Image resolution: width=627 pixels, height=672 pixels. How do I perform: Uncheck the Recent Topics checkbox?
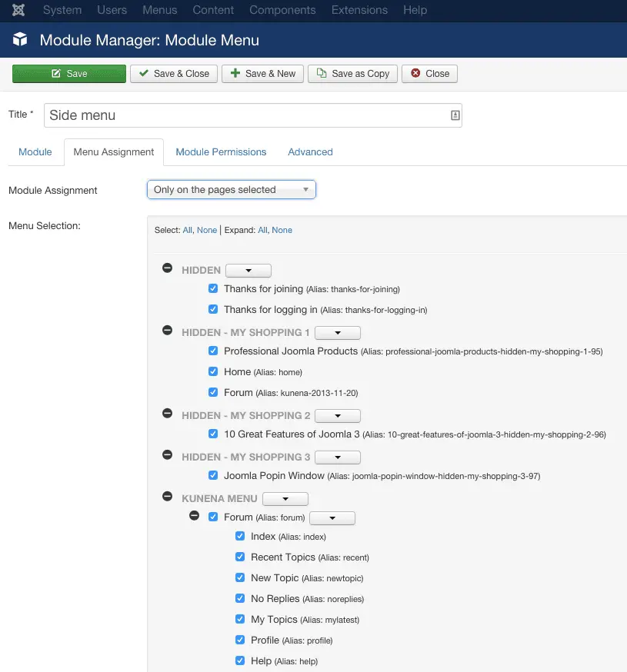click(x=240, y=557)
